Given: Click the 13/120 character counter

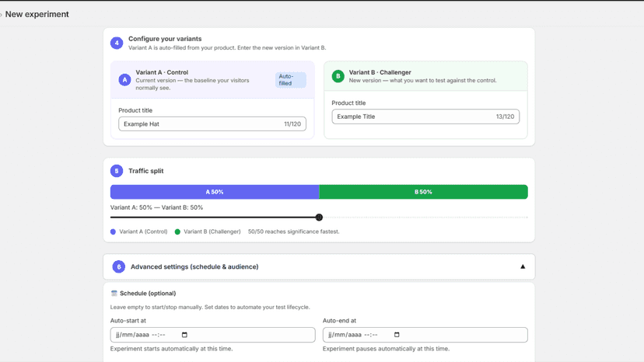Looking at the screenshot, I should pos(506,117).
